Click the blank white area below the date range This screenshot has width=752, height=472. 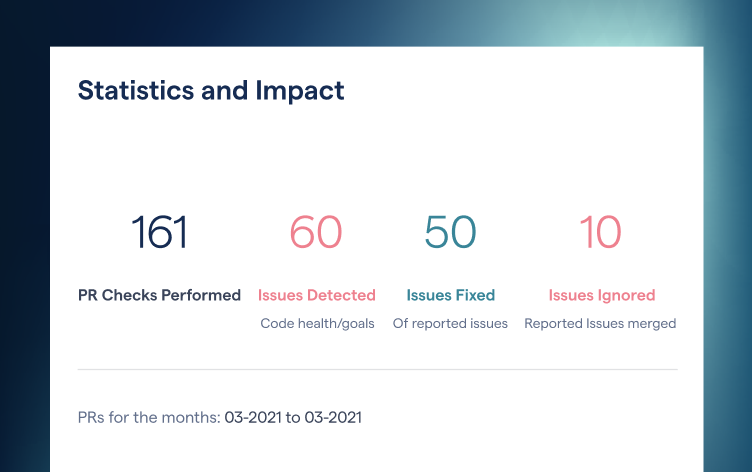coord(377,452)
